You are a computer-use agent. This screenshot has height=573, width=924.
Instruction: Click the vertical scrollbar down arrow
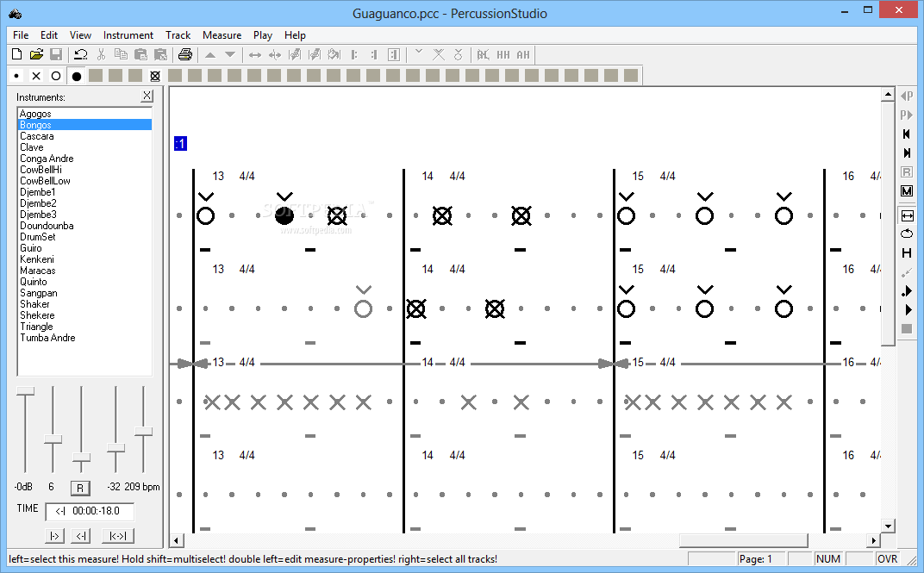tap(888, 526)
